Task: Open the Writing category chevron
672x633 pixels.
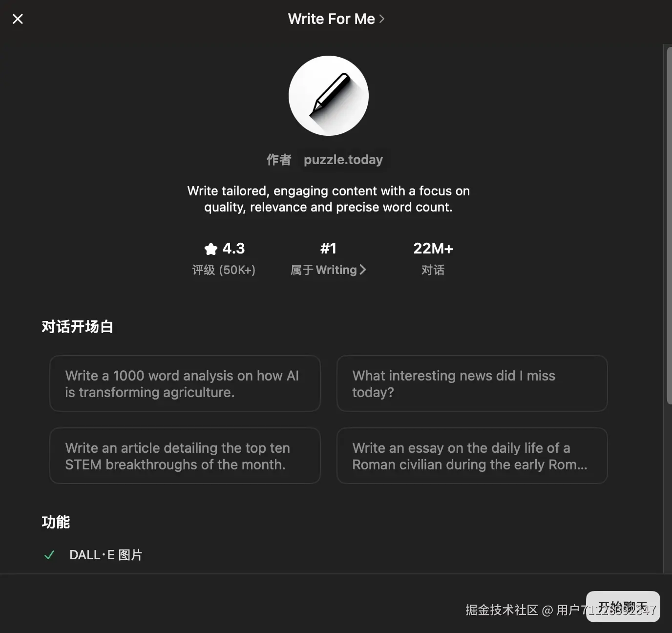Action: coord(363,270)
